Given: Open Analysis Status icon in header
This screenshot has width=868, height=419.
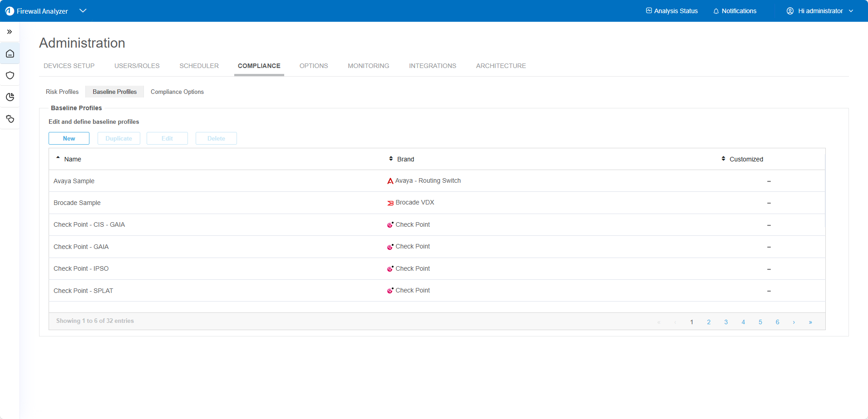Looking at the screenshot, I should [649, 11].
